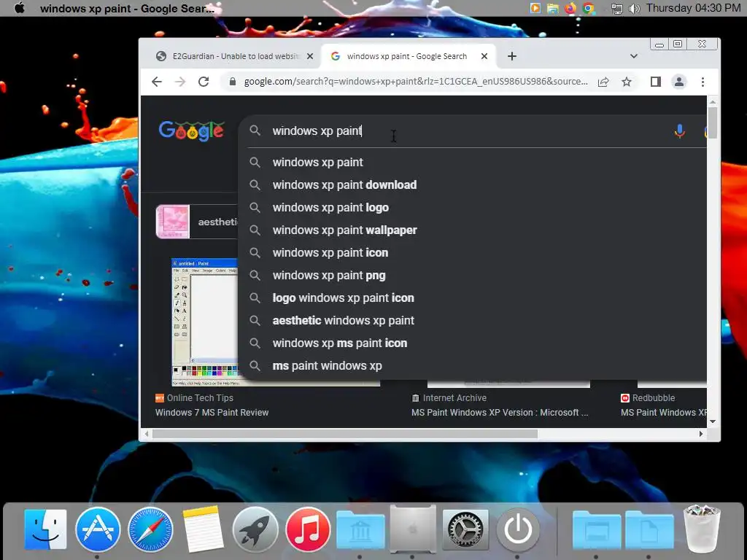747x560 pixels.
Task: Open the Online Tech Tips result link
Action: (194, 398)
